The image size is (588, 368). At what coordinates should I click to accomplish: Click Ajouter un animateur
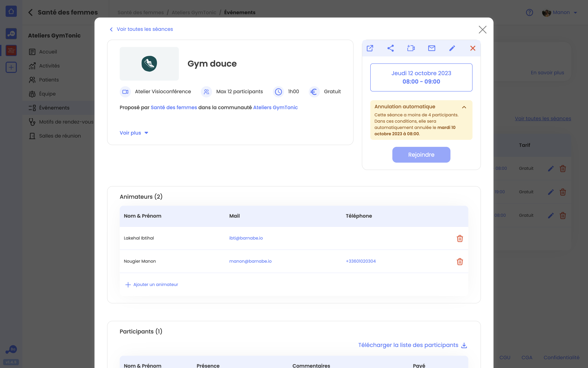coord(152,285)
